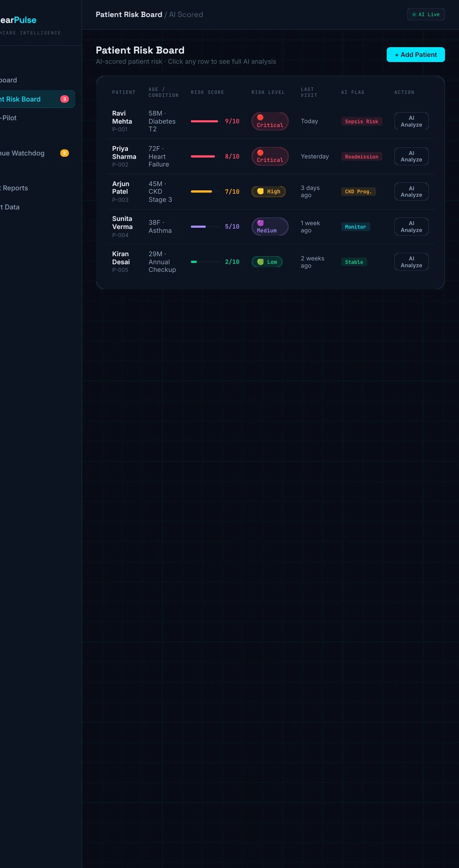Click Ravi Mehta's 9/10 risk score bar
This screenshot has height=868, width=459.
(x=204, y=121)
